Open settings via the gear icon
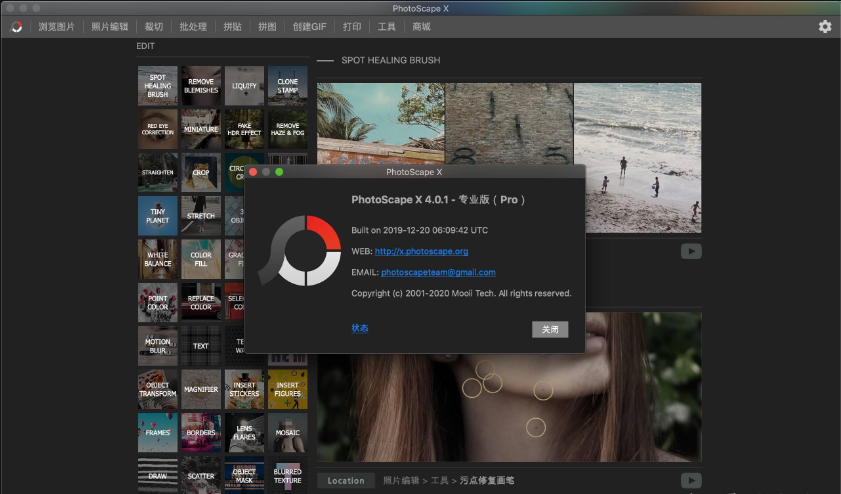 click(825, 26)
